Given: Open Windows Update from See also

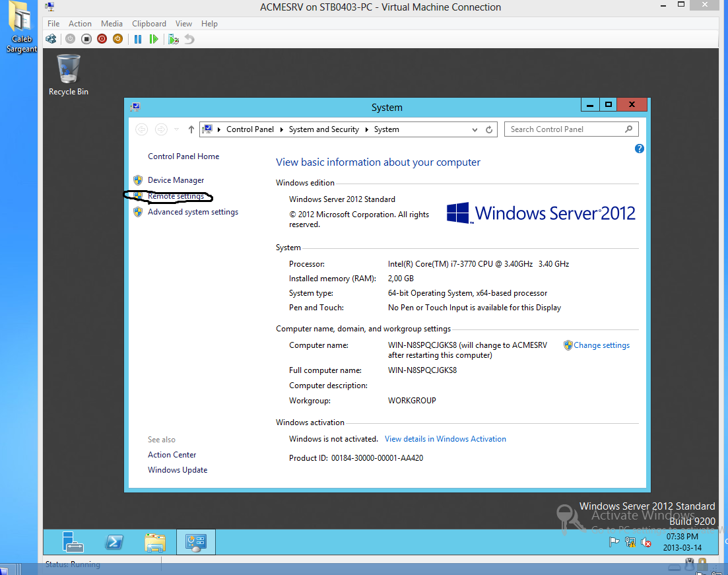Looking at the screenshot, I should pyautogui.click(x=178, y=470).
